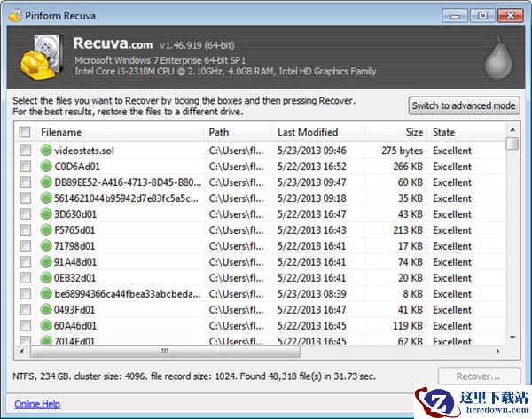The image size is (532, 419).
Task: Sort by the Filename column header
Action: 120,132
